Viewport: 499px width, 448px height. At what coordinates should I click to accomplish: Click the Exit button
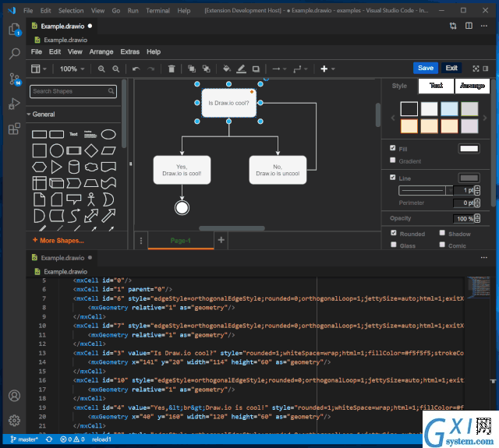pyautogui.click(x=451, y=68)
